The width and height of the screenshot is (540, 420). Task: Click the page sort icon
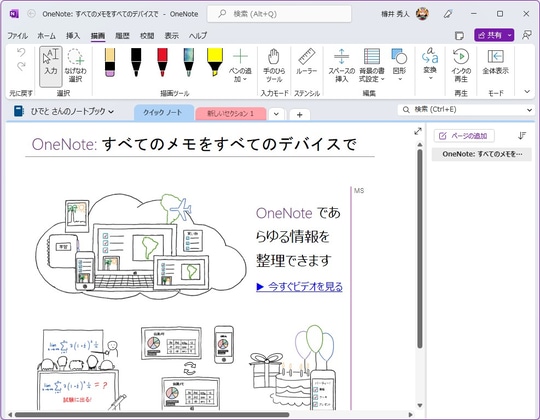pyautogui.click(x=522, y=136)
